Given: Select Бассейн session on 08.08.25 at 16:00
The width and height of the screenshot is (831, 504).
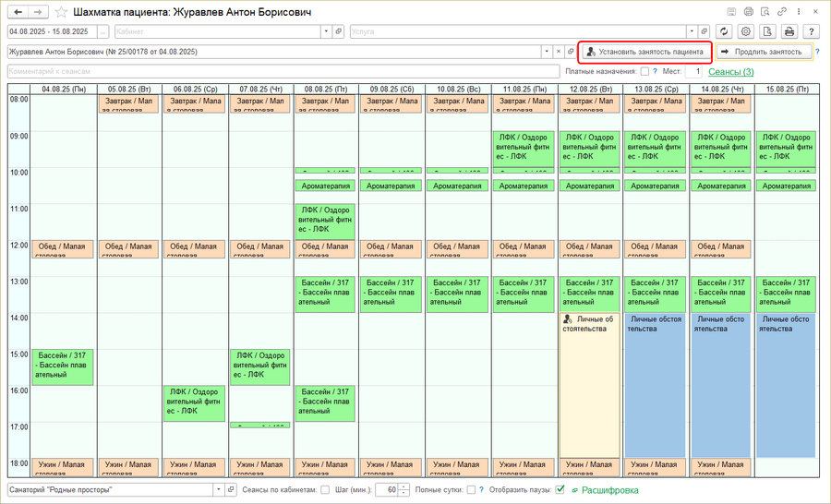Looking at the screenshot, I should 325,403.
